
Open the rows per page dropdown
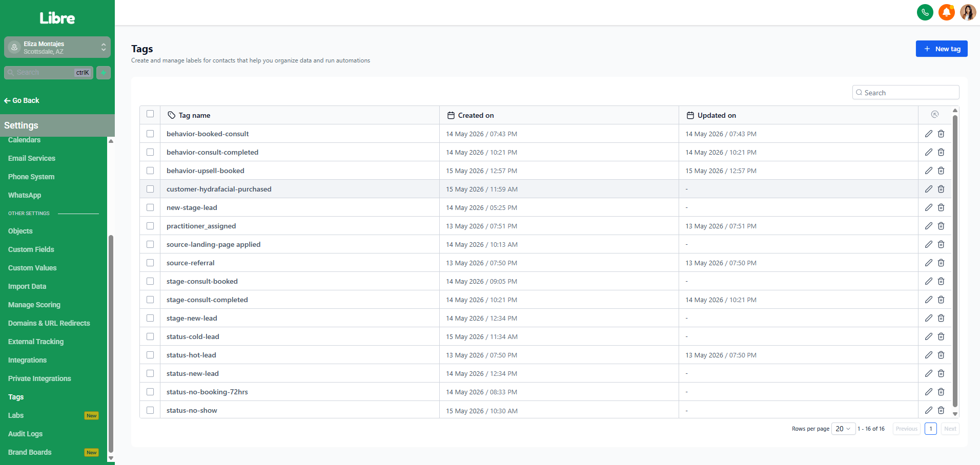(x=843, y=429)
